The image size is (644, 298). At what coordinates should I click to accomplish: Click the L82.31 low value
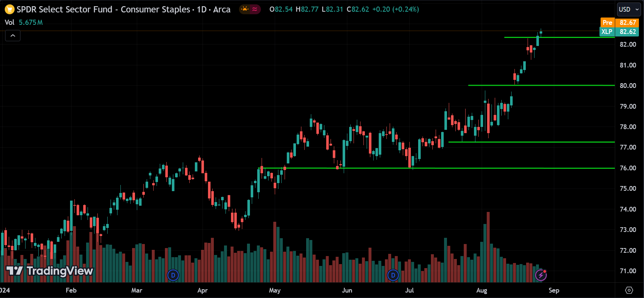click(x=332, y=9)
